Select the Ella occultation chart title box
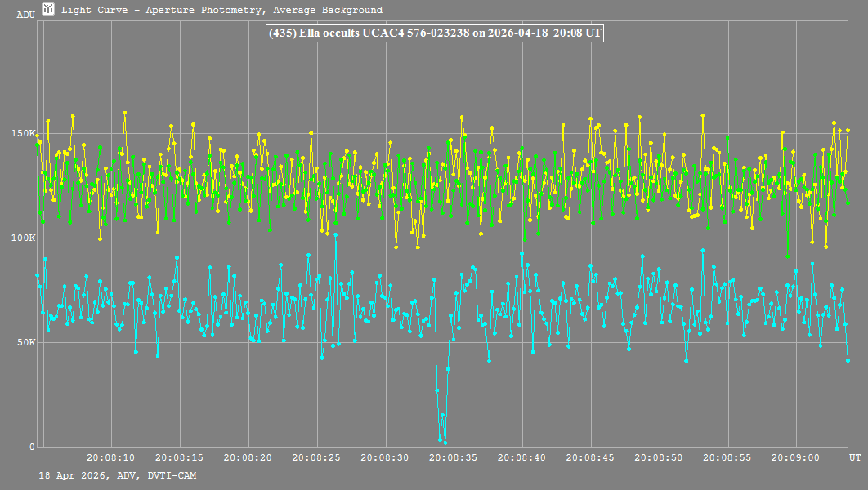868x490 pixels. tap(435, 33)
